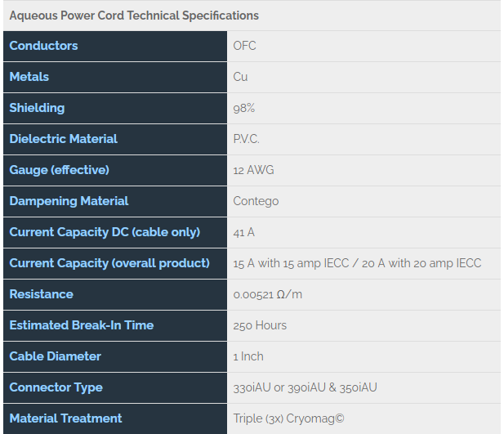The height and width of the screenshot is (434, 504).
Task: Click the 12 AWG gauge value
Action: click(x=253, y=170)
